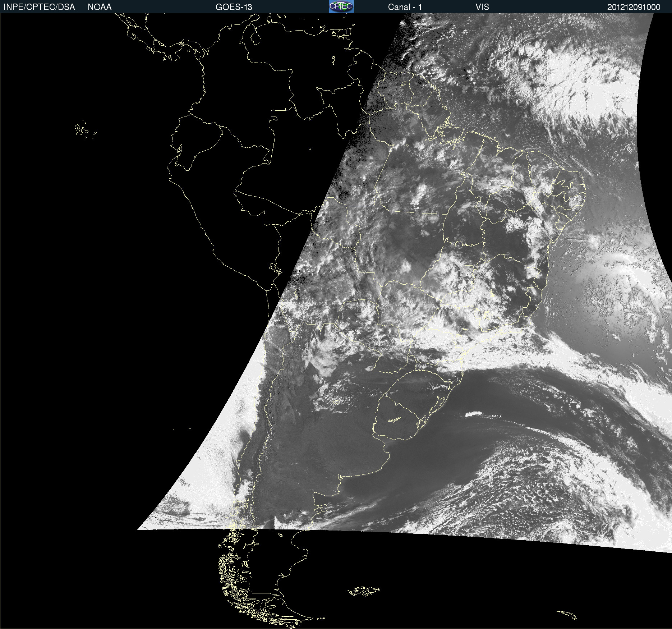Click the timestamp '201212091000'
672x629 pixels.
point(634,7)
